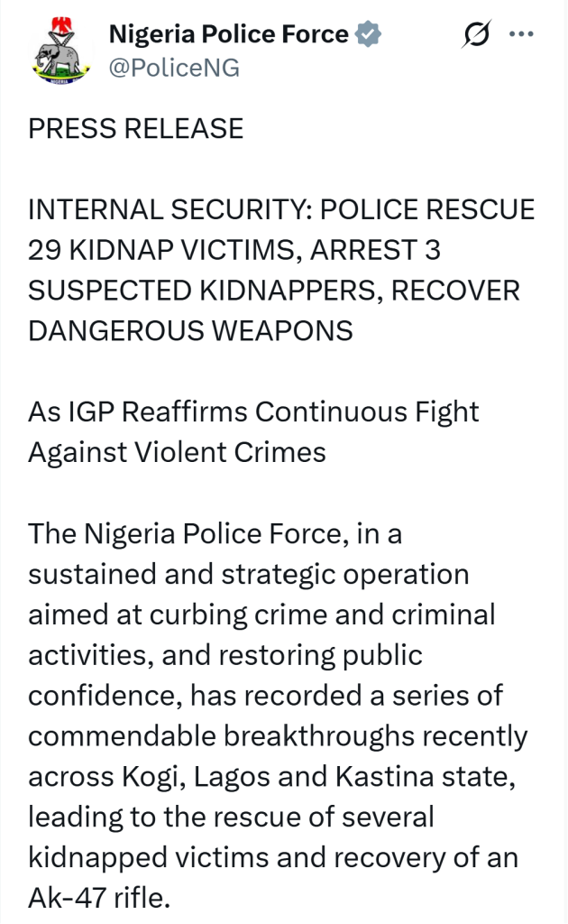
Task: Click the blue verified badge
Action: [369, 33]
